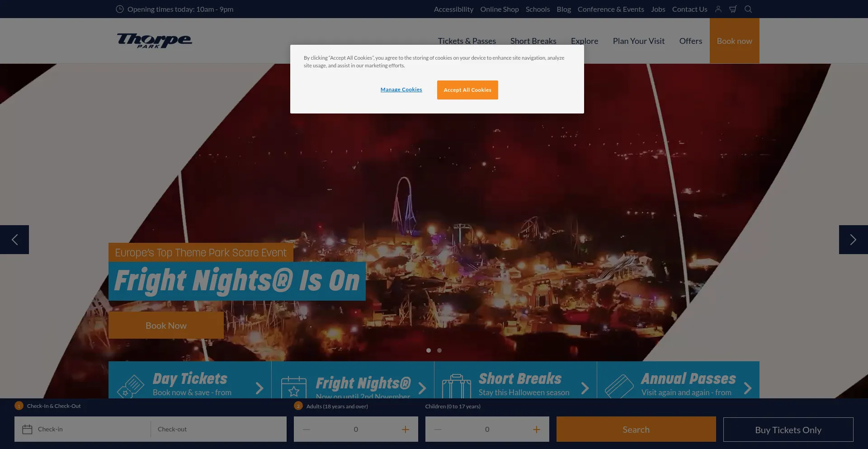Click the Annual Passes heading
Viewport: 868px width, 449px height.
[x=689, y=378]
